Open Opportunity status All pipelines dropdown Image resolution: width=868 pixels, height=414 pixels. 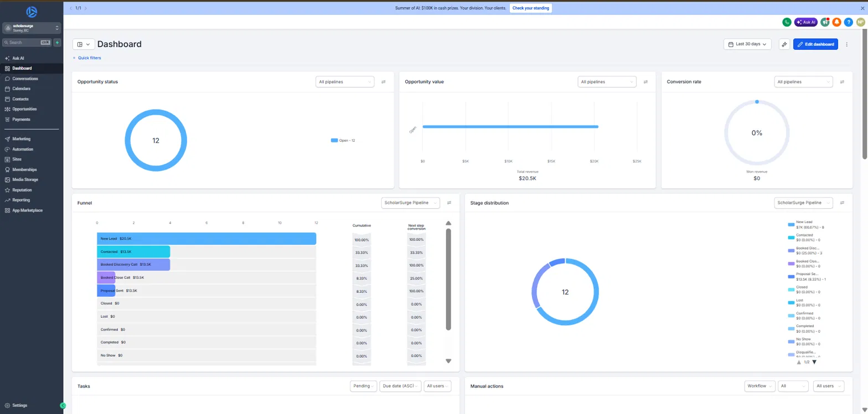click(345, 82)
